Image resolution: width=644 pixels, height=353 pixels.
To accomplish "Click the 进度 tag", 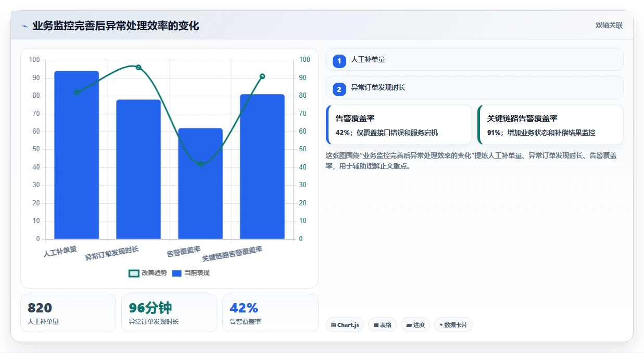I will click(x=415, y=325).
